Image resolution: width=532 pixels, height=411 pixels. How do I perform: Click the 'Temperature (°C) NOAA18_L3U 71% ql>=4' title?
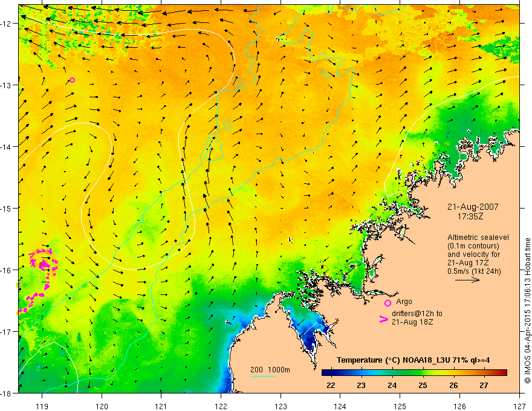pyautogui.click(x=413, y=360)
